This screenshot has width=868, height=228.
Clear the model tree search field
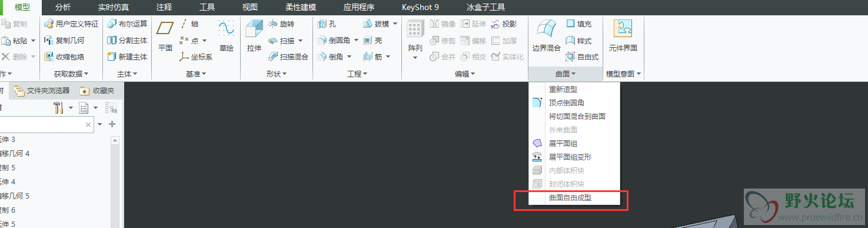(x=88, y=124)
